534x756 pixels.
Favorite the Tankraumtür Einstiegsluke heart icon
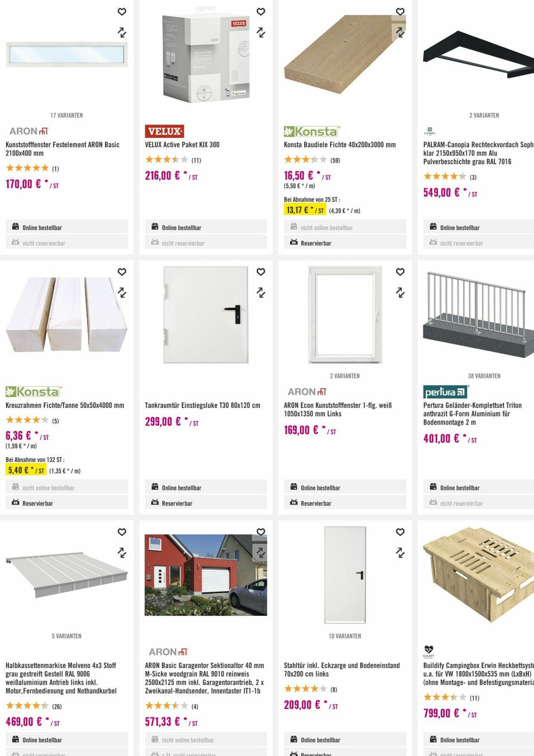(261, 272)
